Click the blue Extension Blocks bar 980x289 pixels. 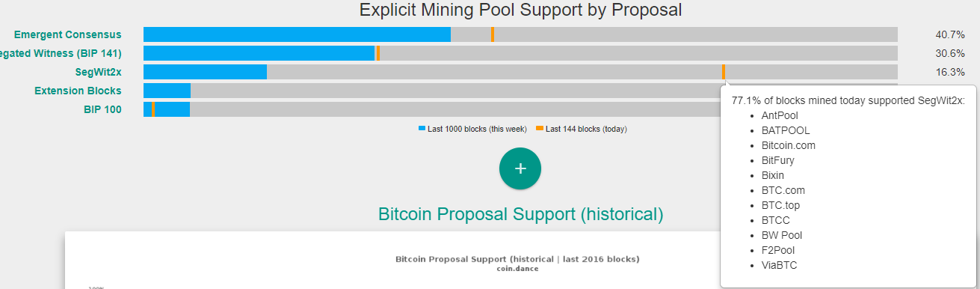(167, 91)
